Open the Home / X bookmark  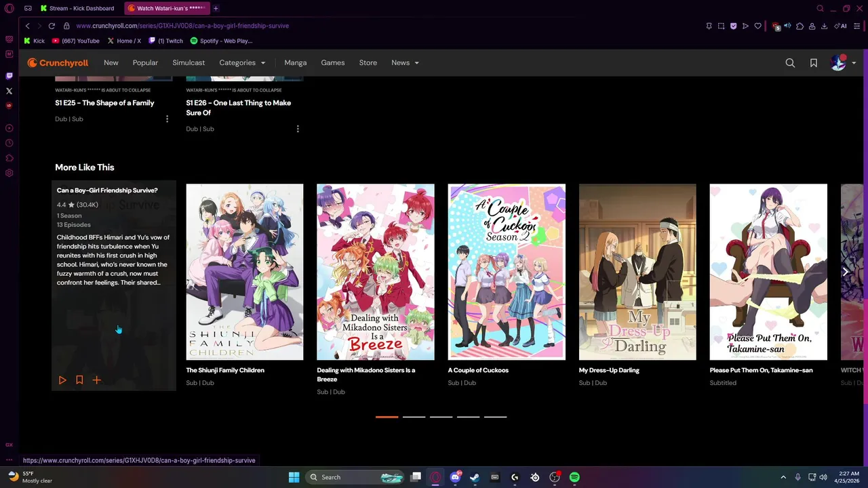coord(124,41)
